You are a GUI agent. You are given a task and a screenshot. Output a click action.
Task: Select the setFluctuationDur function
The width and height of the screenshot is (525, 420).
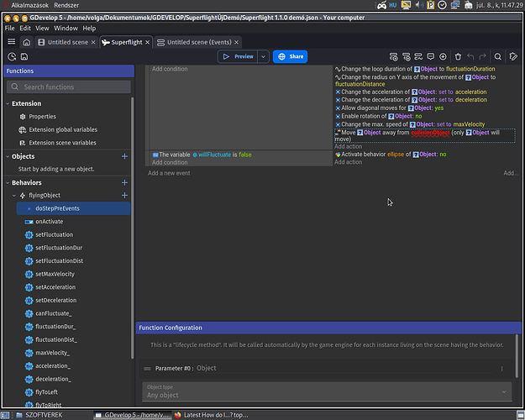click(x=59, y=248)
